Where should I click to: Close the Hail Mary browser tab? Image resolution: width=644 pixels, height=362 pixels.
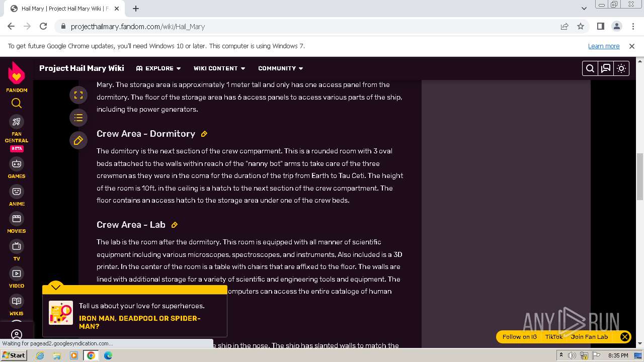click(x=117, y=9)
